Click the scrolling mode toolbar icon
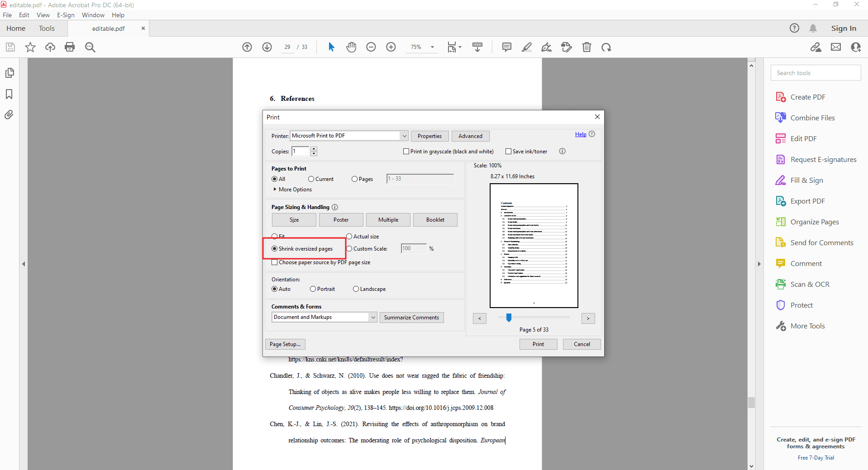 click(477, 47)
